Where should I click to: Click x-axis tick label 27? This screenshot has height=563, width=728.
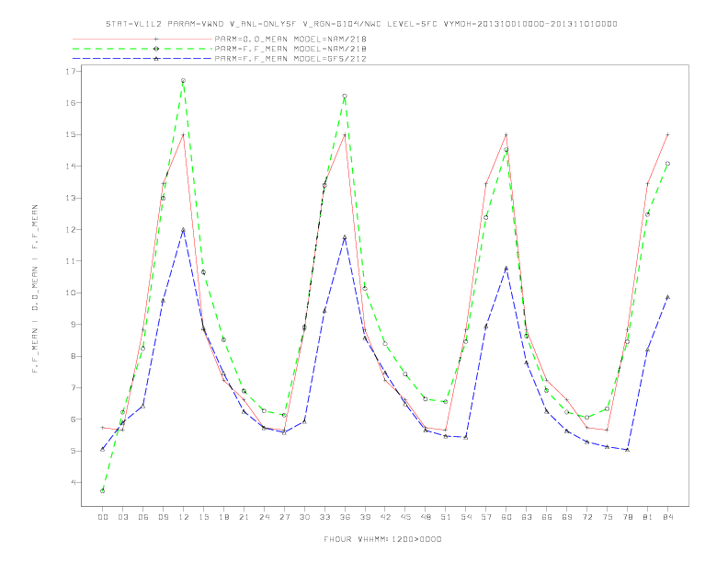coord(284,517)
